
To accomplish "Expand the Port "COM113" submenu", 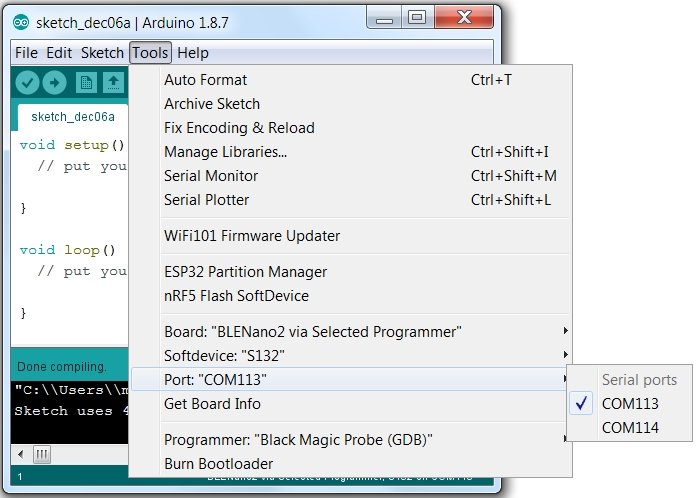I will coord(349,379).
